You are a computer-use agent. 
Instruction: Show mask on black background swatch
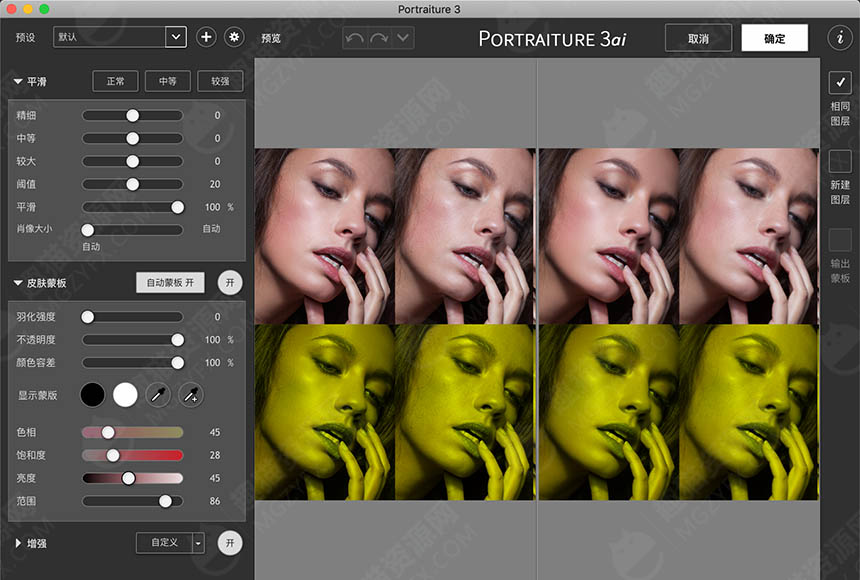tap(92, 395)
